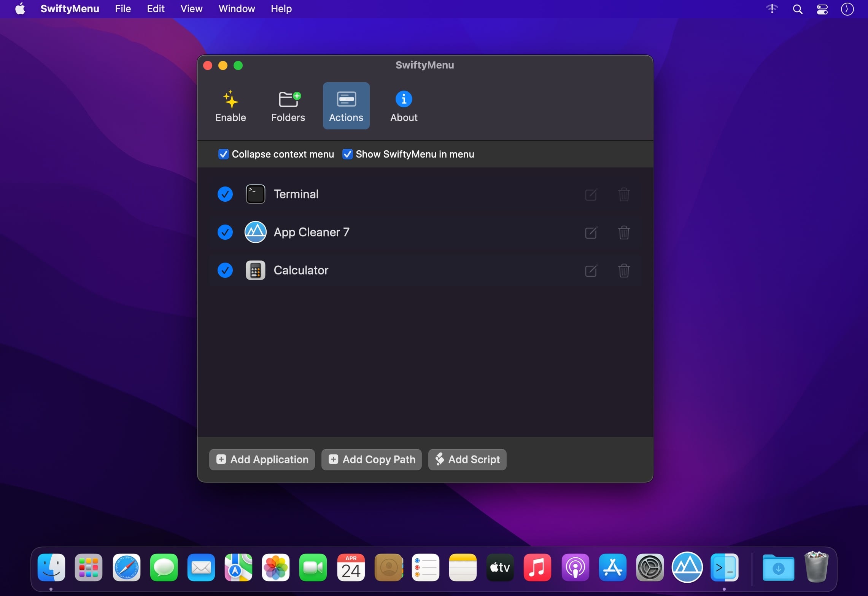Open the Help menu

click(281, 9)
